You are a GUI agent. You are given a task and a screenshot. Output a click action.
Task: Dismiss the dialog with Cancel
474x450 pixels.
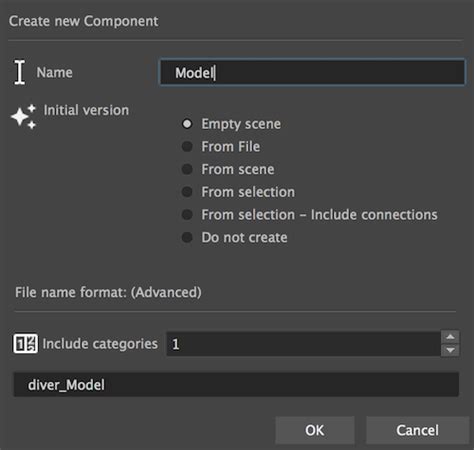[x=417, y=430]
